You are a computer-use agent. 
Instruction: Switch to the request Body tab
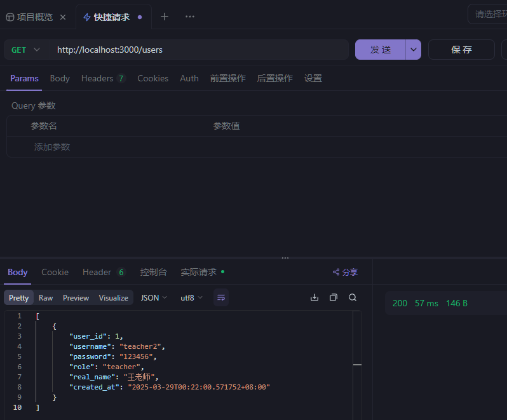point(60,79)
